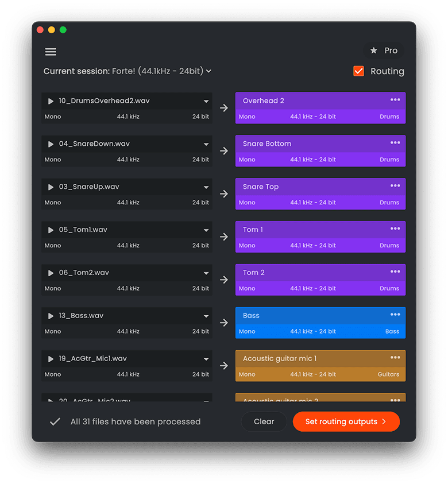The width and height of the screenshot is (448, 484).
Task: Open more options for Overhead 2 track
Action: pyautogui.click(x=395, y=100)
